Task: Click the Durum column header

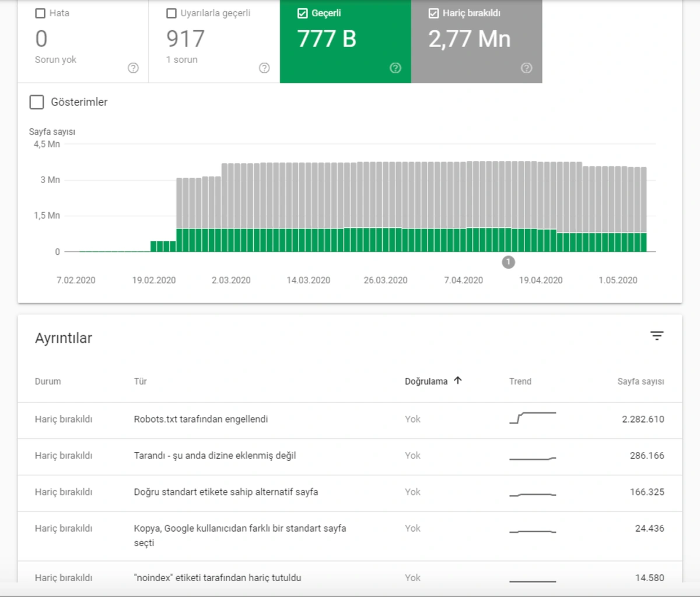Action: click(48, 381)
